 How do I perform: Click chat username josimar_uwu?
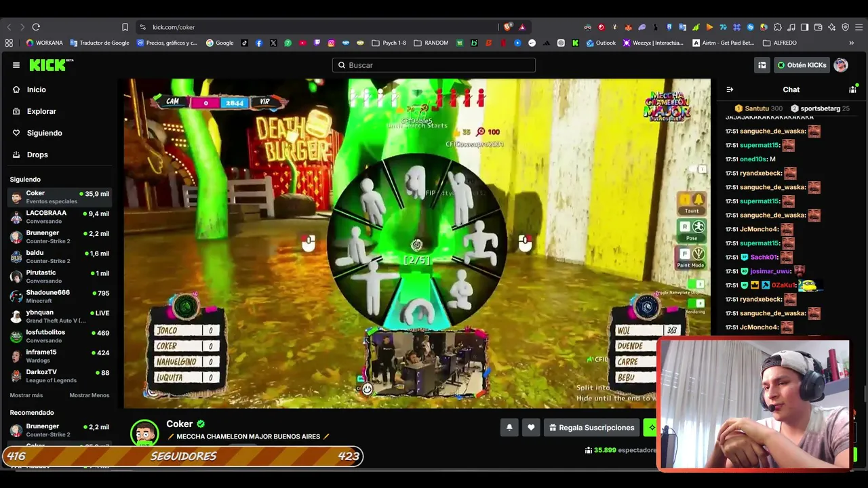[770, 271]
